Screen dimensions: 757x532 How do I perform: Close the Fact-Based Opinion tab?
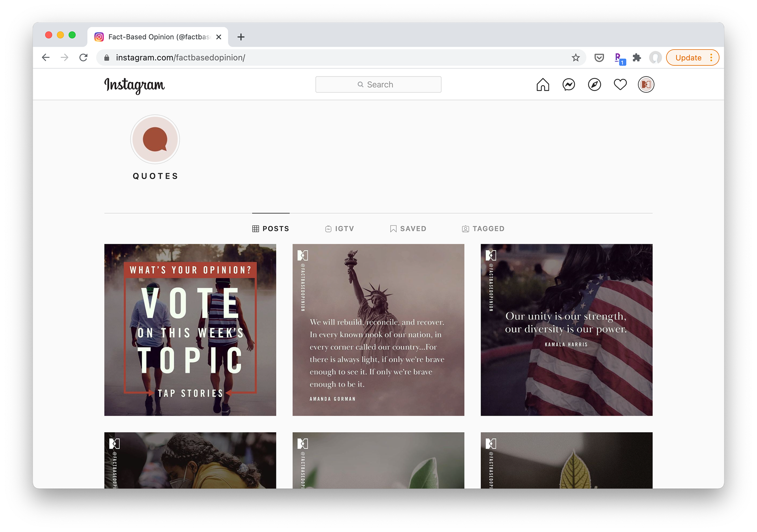pyautogui.click(x=219, y=37)
